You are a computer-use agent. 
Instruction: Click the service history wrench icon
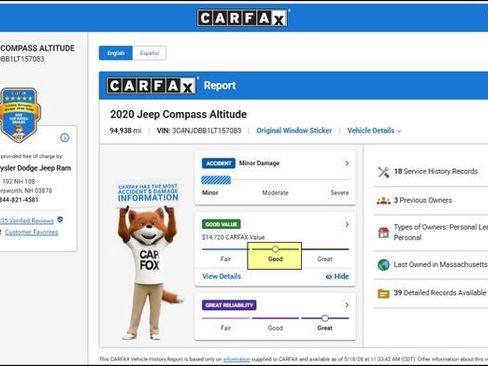[x=384, y=172]
